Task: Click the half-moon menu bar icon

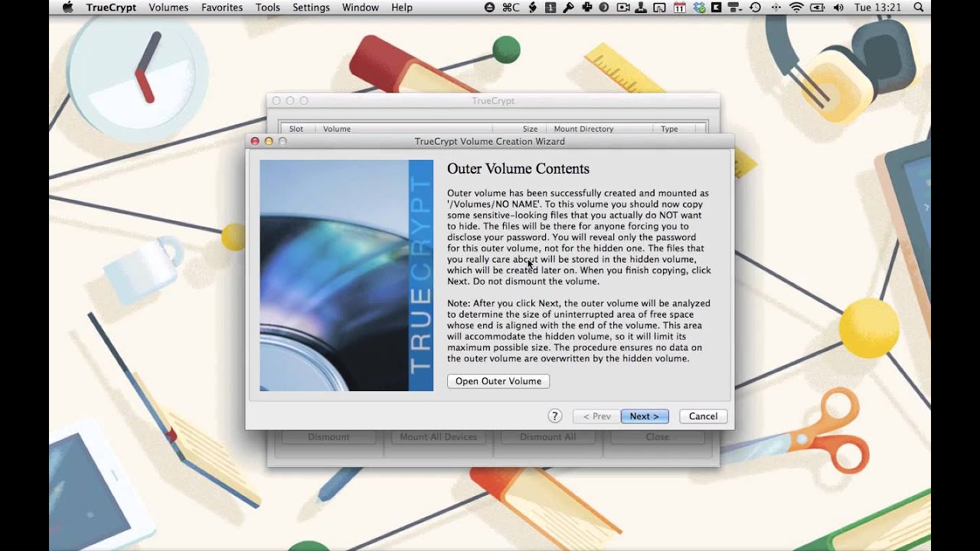Action: click(x=603, y=8)
